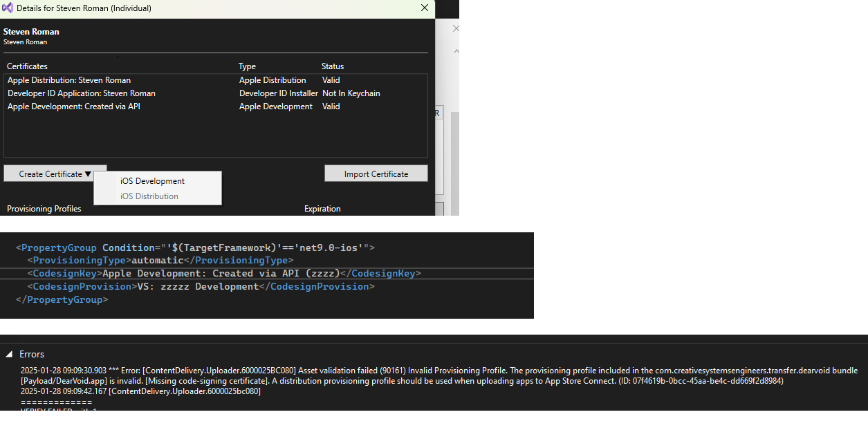Click the Expiration column header
The image size is (868, 448).
322,209
